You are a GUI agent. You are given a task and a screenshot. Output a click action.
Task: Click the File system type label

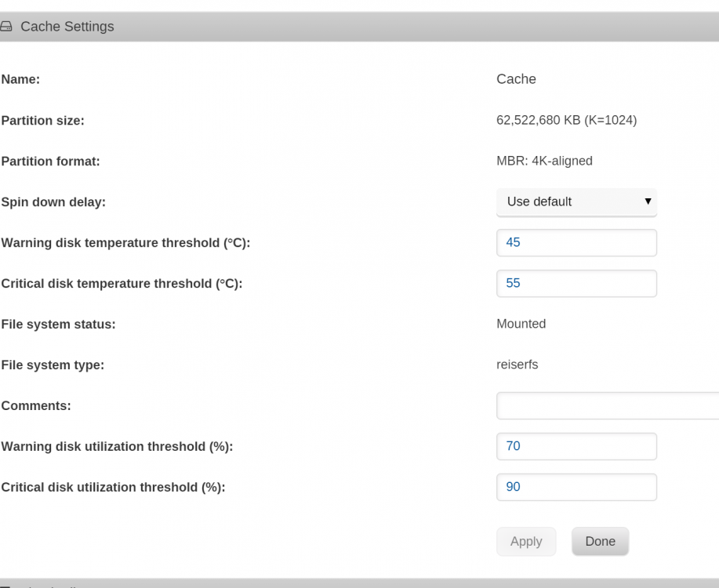coord(53,365)
